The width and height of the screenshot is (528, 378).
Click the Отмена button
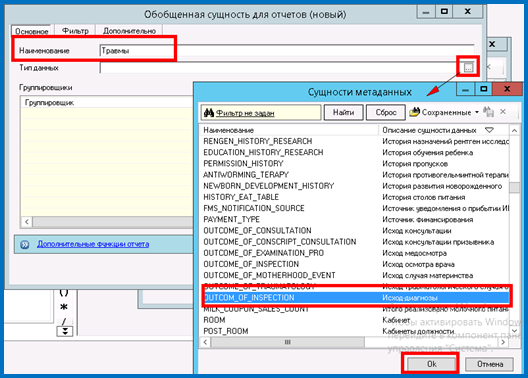[x=490, y=364]
